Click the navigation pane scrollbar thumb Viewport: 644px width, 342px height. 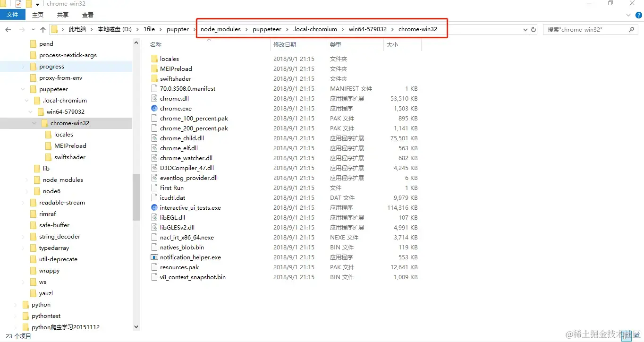136,197
